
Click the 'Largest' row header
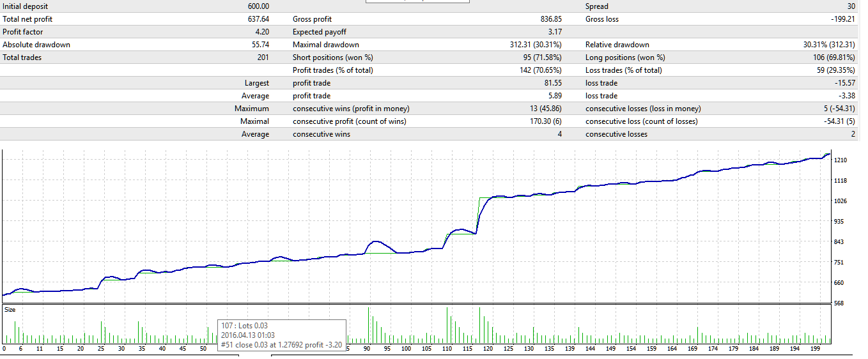click(x=257, y=83)
